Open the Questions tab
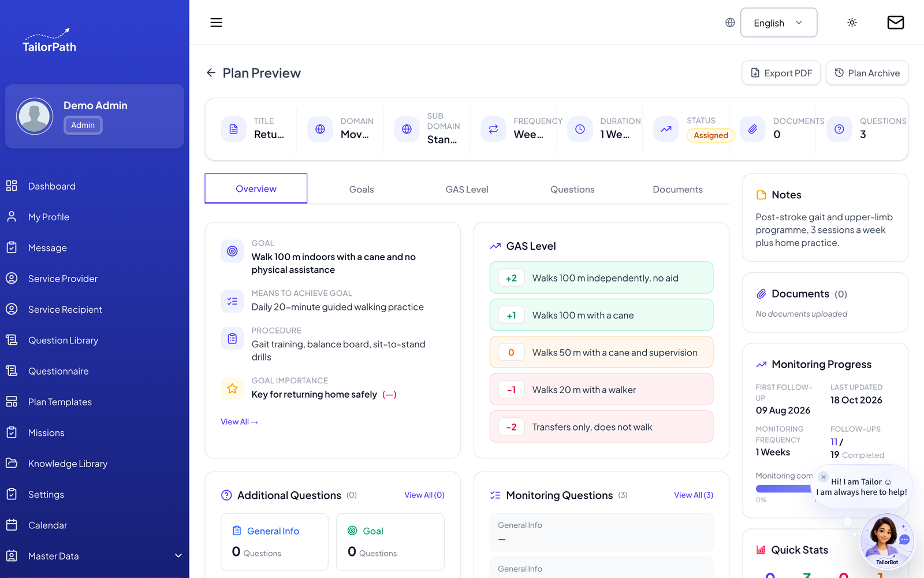Viewport: 924px width, 578px height. click(x=572, y=190)
